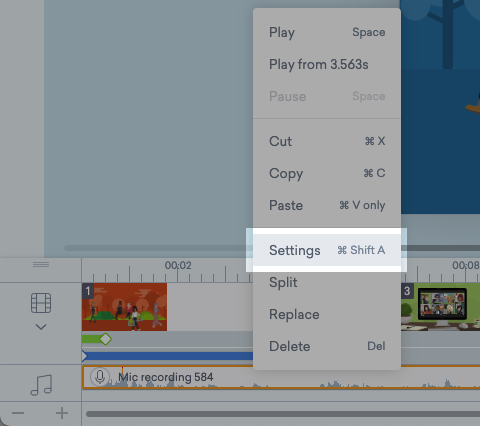Expand the video track chevron

41,327
